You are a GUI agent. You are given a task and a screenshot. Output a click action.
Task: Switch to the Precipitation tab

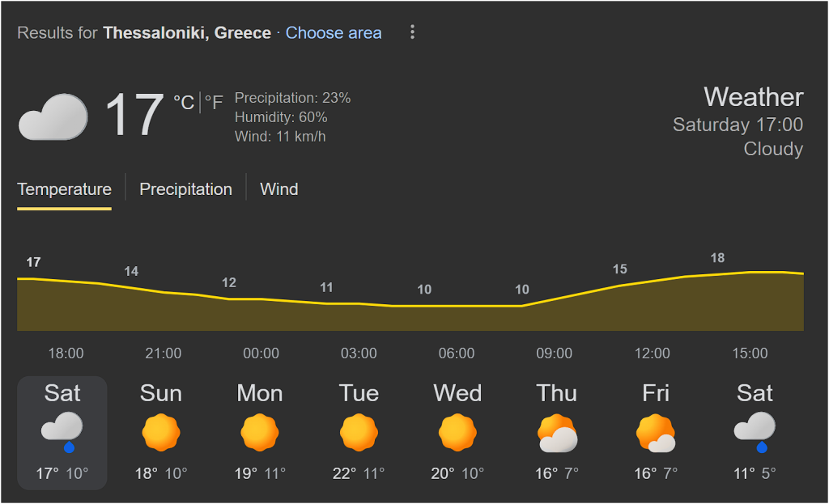coord(185,189)
